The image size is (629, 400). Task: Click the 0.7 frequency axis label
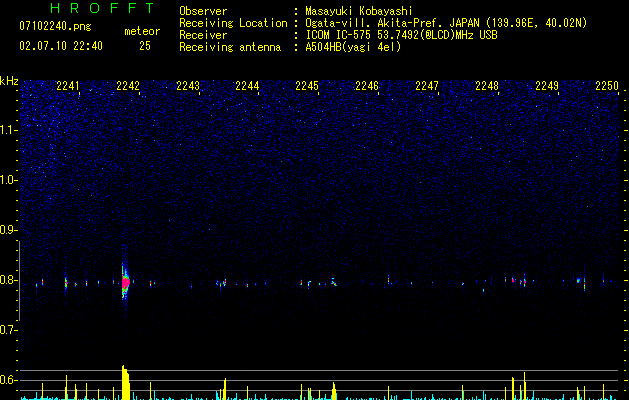[8, 330]
